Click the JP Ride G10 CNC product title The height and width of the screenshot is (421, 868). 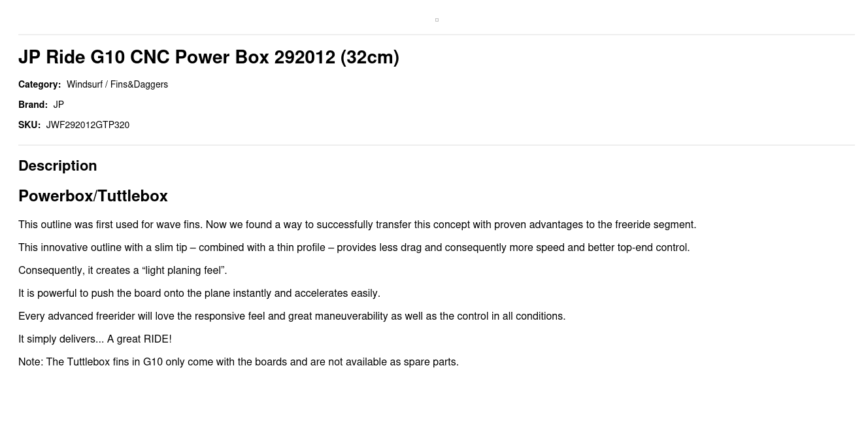[209, 58]
